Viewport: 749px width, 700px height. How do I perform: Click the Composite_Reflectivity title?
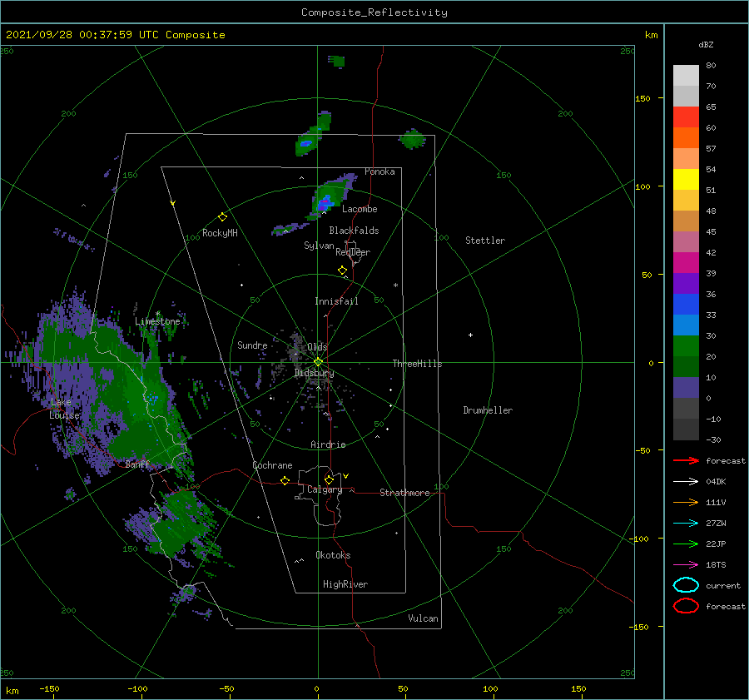(374, 12)
